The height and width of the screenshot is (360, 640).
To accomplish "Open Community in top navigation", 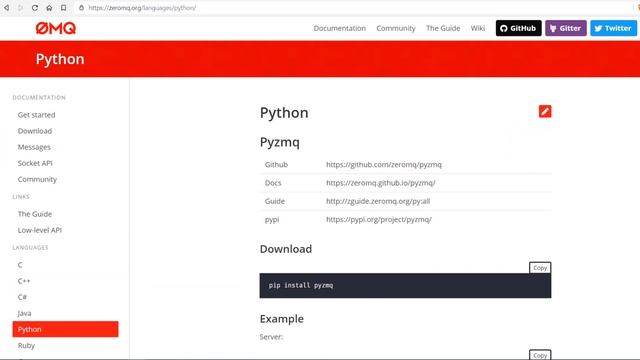I will click(x=396, y=28).
